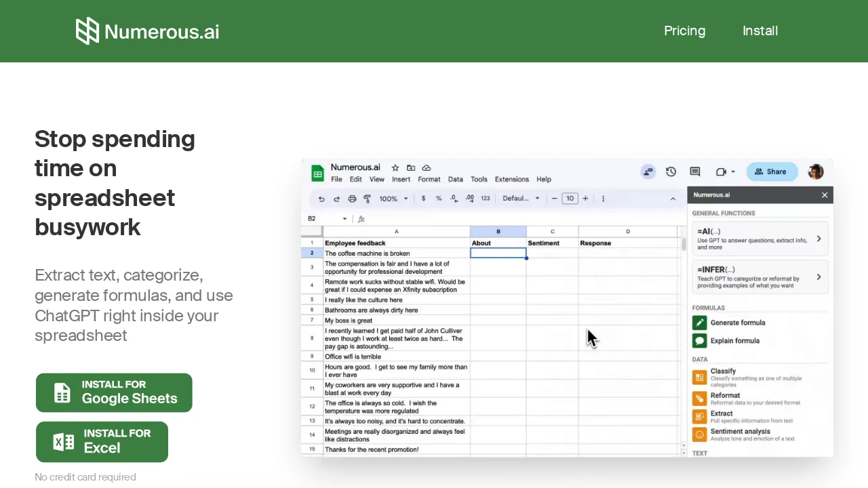The image size is (868, 488).
Task: Open the View menu
Action: click(377, 180)
